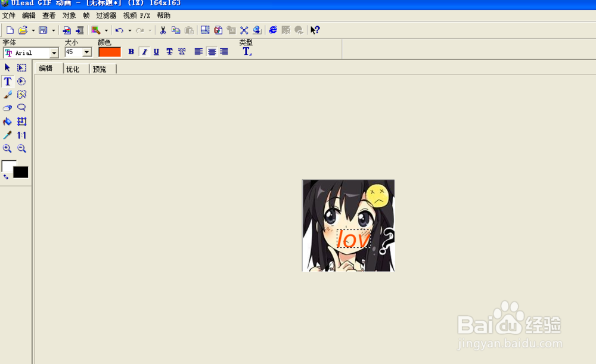This screenshot has width=596, height=364.
Task: Paste from clipboard icon
Action: pos(189,30)
